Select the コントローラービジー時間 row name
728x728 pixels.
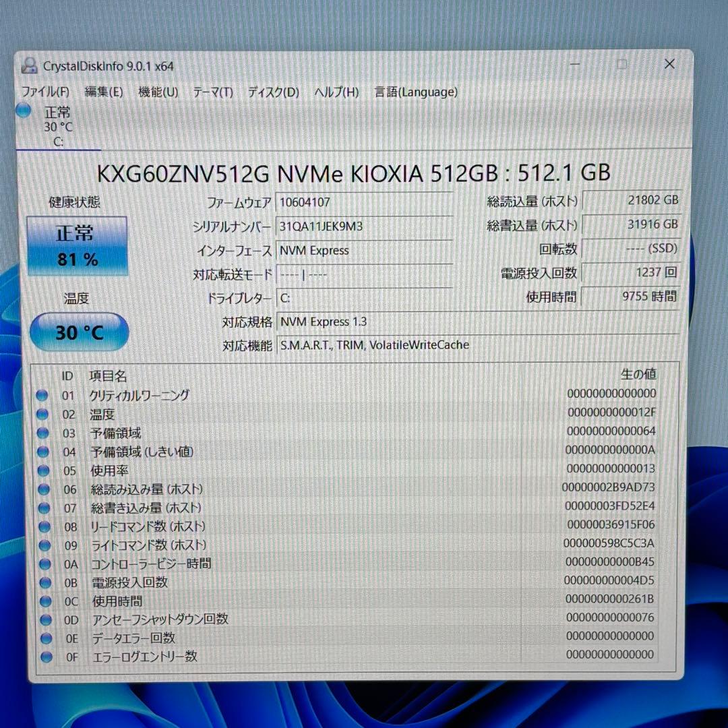(152, 564)
